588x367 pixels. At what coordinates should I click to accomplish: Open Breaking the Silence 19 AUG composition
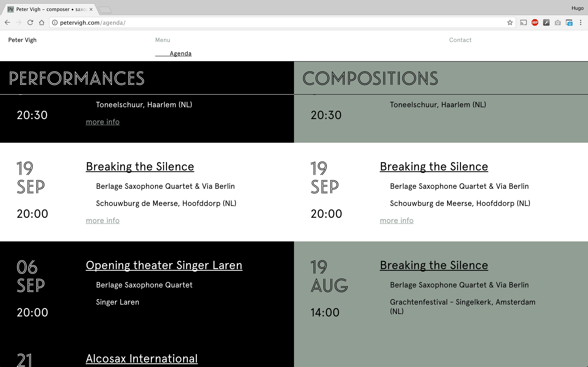point(434,265)
